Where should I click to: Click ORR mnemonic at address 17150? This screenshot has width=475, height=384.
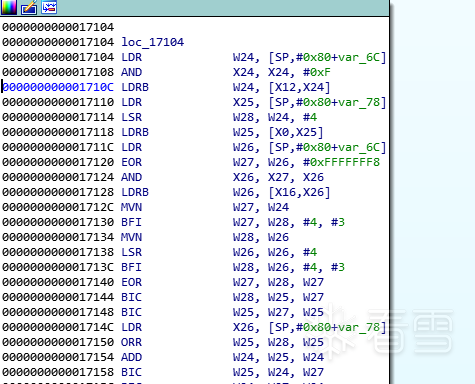click(131, 342)
